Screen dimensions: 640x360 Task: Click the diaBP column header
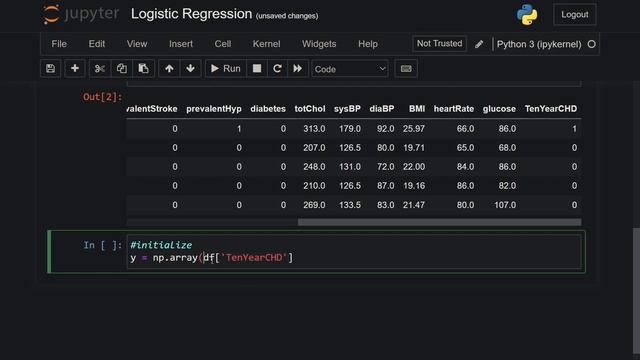(382, 109)
